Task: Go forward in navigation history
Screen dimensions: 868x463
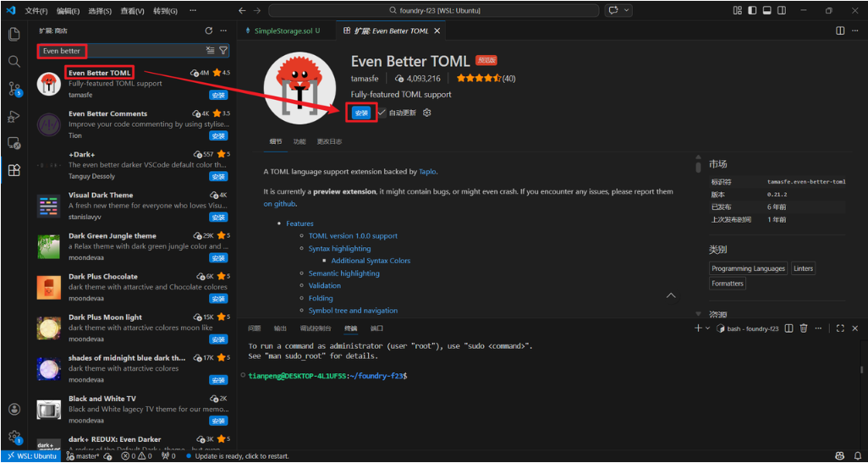Action: pyautogui.click(x=256, y=10)
